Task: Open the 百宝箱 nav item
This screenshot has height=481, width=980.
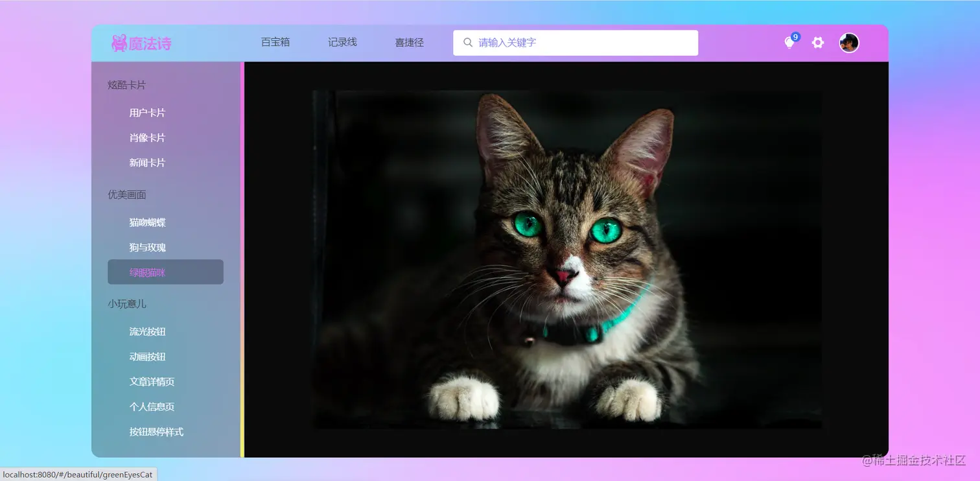Action: click(x=275, y=42)
